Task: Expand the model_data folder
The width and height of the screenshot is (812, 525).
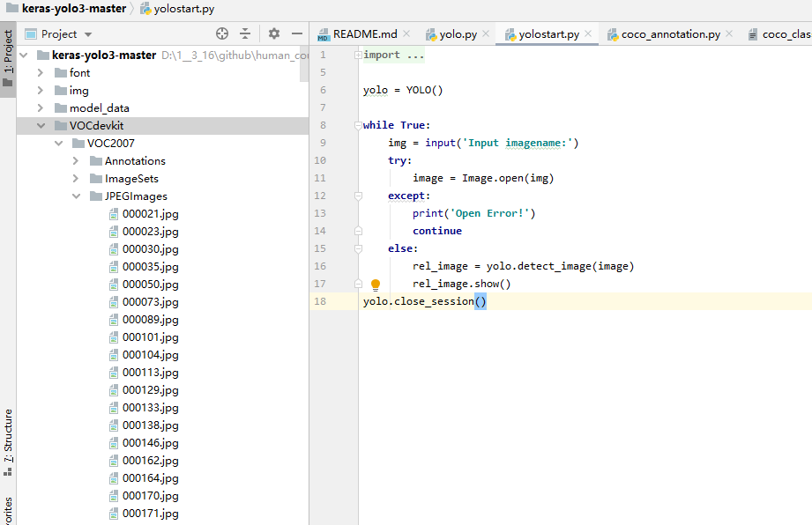Action: coord(41,108)
